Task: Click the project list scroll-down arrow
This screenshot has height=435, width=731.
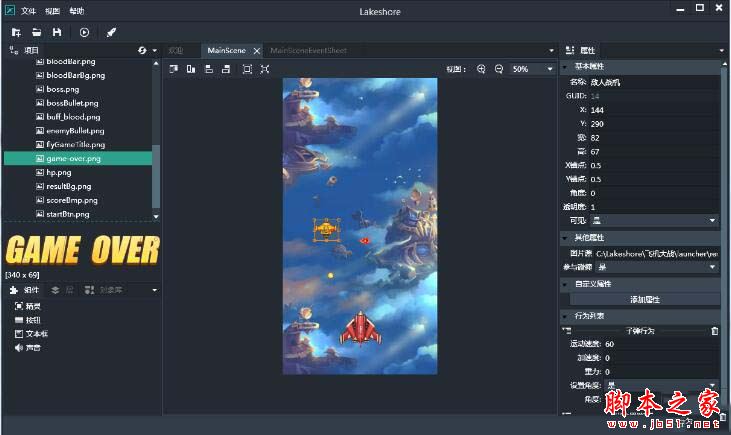Action: pos(156,216)
